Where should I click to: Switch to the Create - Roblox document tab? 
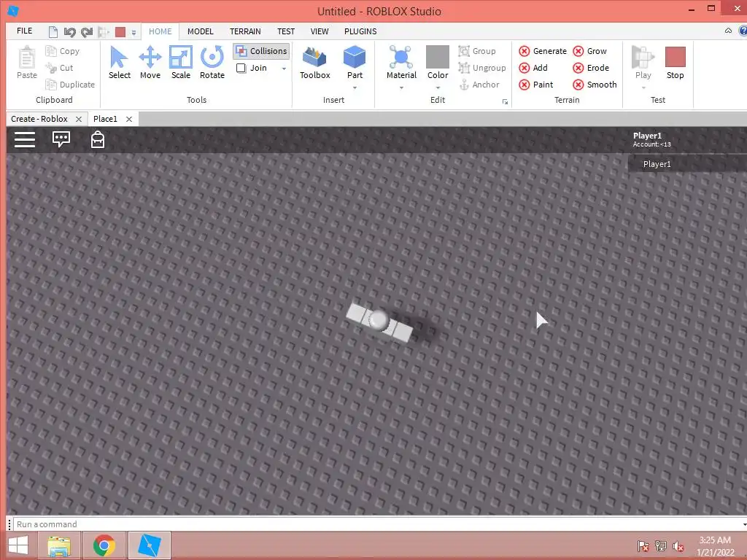point(39,119)
